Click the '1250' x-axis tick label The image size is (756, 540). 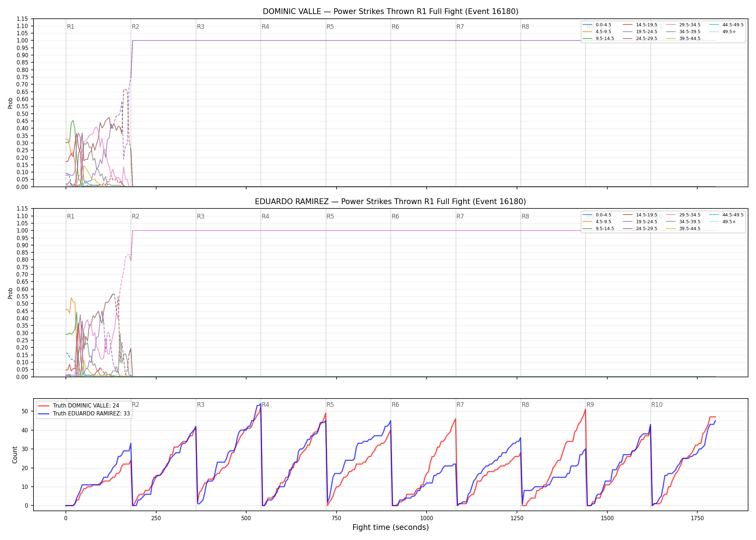point(517,518)
